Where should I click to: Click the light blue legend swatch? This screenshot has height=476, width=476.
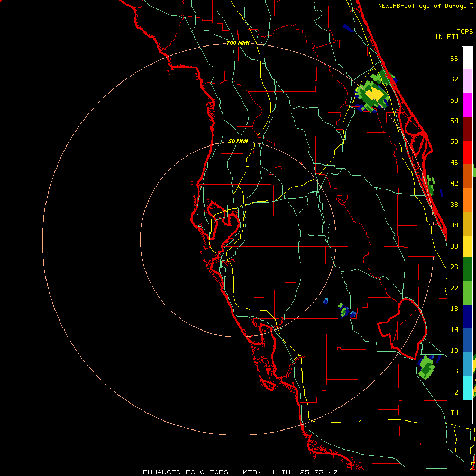point(467,364)
